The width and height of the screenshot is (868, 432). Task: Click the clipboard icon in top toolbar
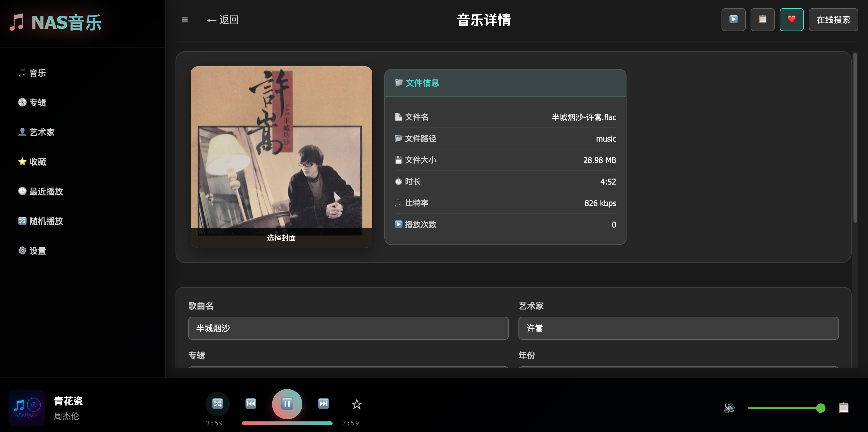[762, 20]
